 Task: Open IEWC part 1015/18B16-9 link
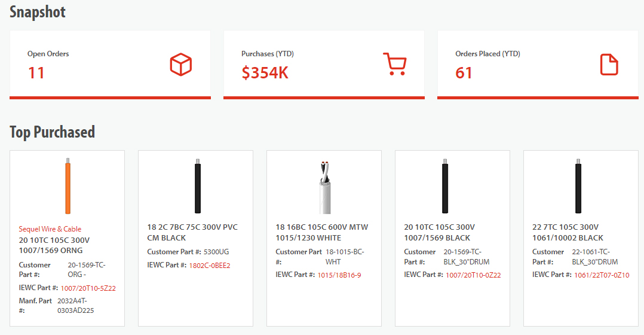[339, 275]
